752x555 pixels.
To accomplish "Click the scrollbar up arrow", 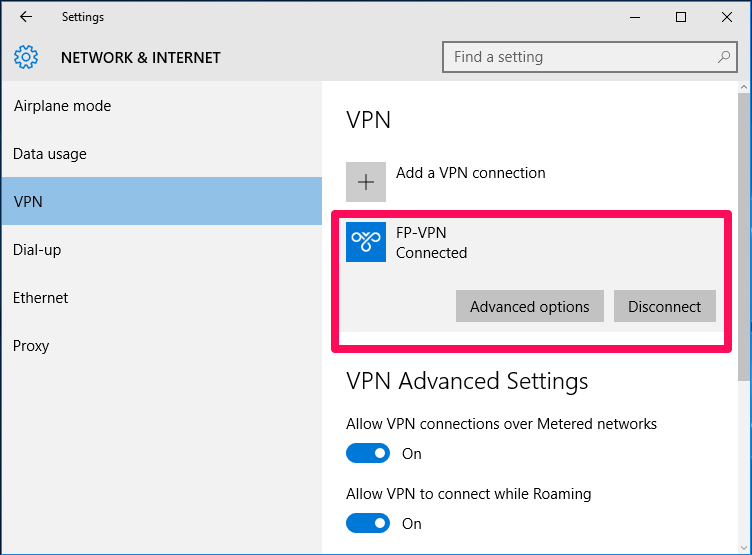I will (x=744, y=87).
